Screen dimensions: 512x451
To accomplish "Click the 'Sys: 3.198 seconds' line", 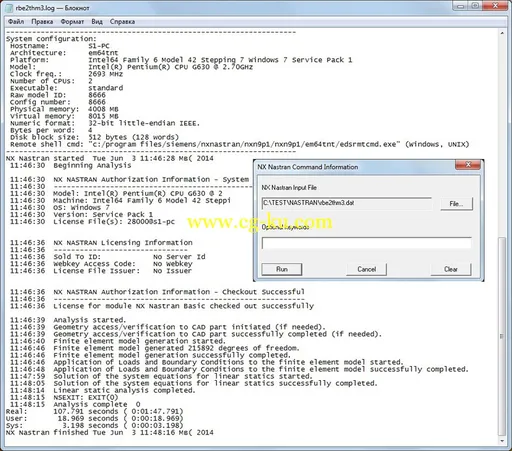I will (95, 426).
